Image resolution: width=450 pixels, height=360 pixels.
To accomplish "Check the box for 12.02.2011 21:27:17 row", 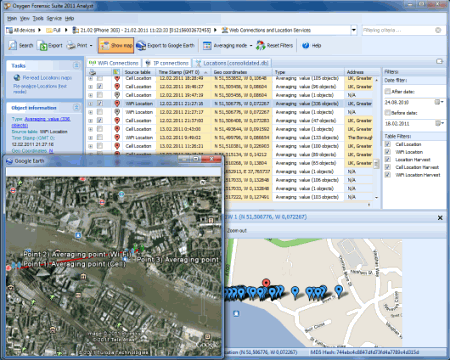I will 100,112.
